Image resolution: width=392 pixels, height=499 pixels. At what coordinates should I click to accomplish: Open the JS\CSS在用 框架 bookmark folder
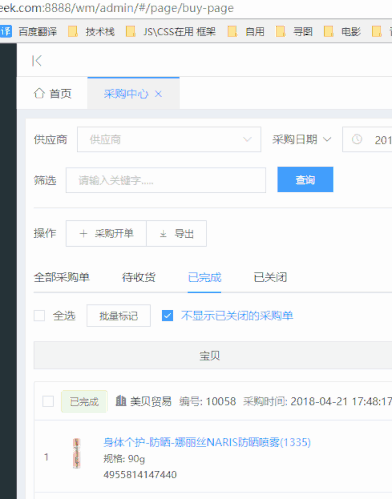coord(171,32)
